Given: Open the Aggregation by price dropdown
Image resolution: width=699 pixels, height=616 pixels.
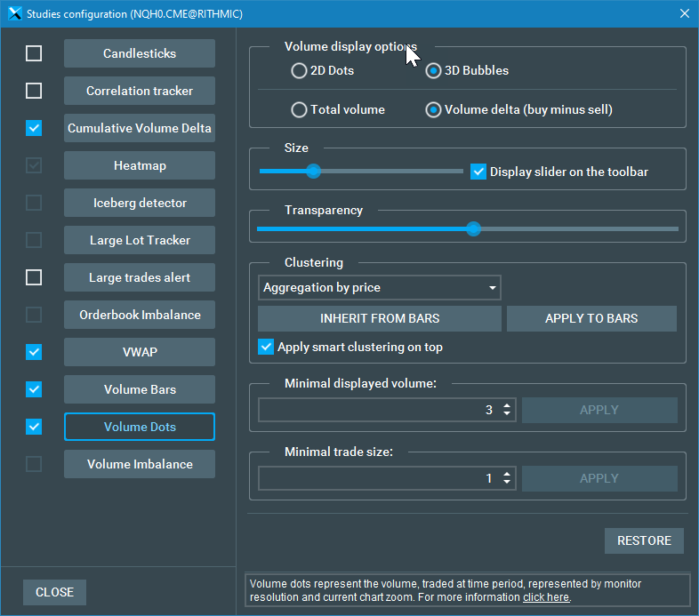Looking at the screenshot, I should point(380,288).
